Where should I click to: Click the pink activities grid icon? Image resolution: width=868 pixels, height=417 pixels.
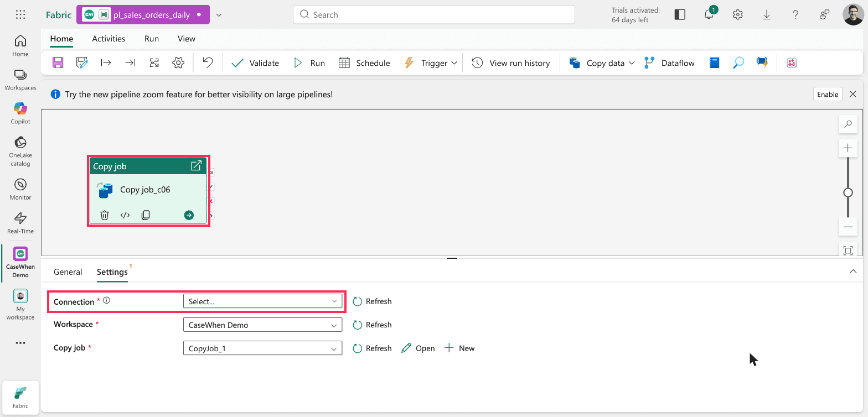point(792,63)
